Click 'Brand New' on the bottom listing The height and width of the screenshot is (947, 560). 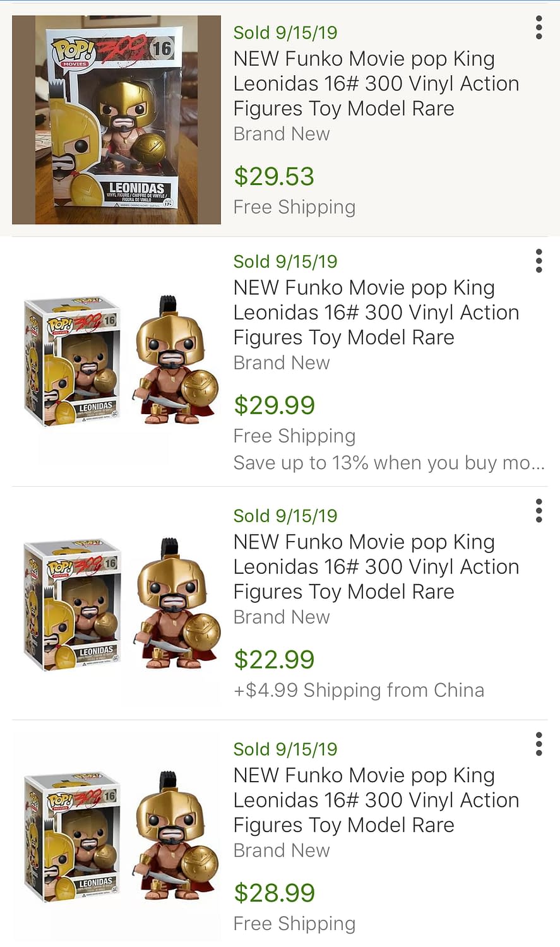click(282, 850)
